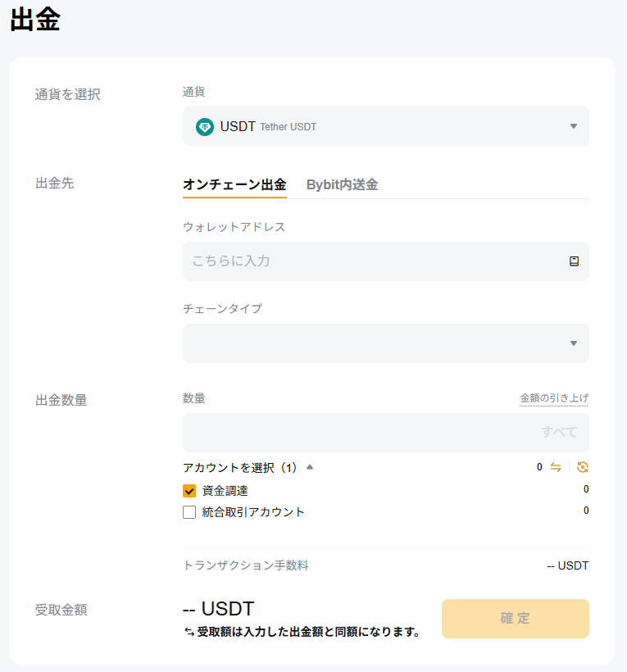Screen dimensions: 627x672
Task: Enable the 統合取引アカウント checkbox
Action: (189, 512)
